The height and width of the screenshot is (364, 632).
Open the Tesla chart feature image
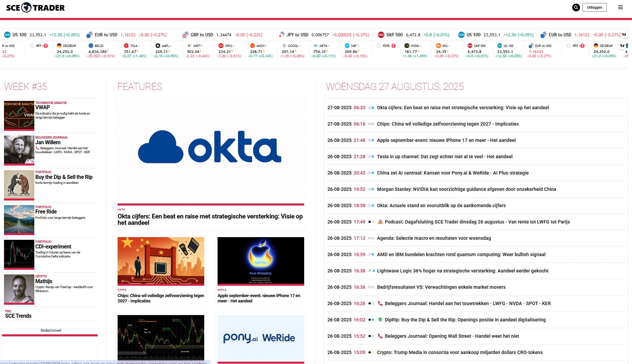(161, 339)
